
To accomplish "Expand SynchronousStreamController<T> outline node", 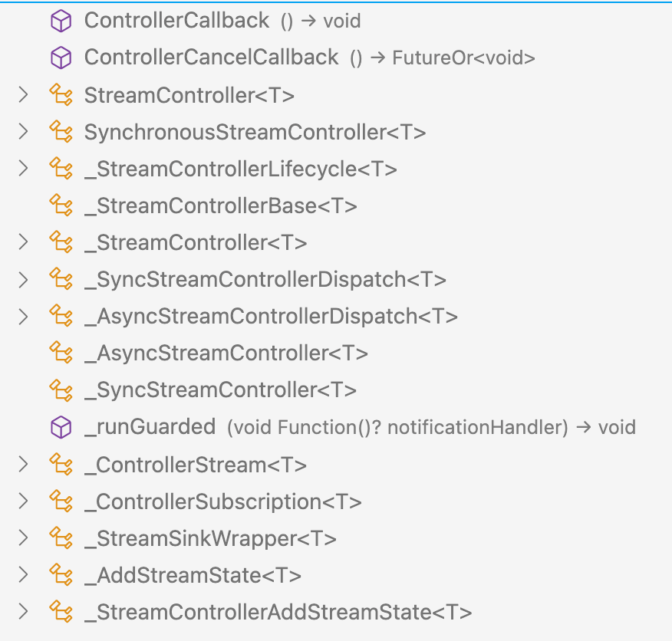I will coord(23,132).
